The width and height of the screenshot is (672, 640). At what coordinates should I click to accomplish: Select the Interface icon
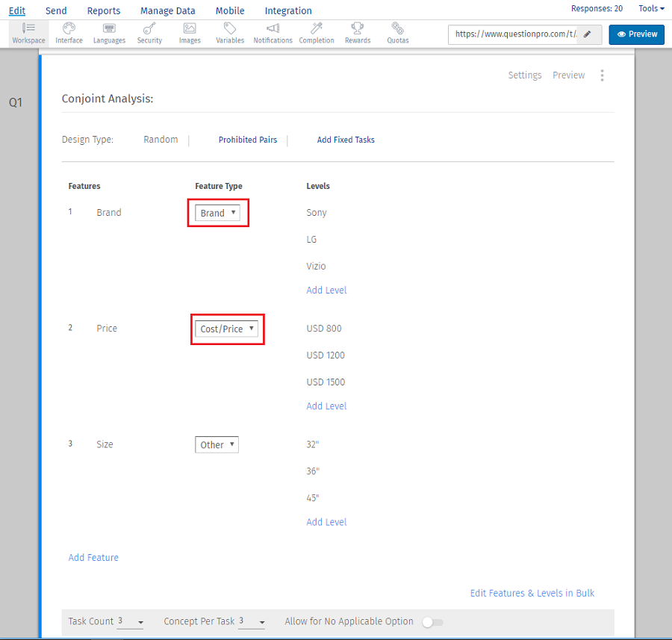point(69,33)
